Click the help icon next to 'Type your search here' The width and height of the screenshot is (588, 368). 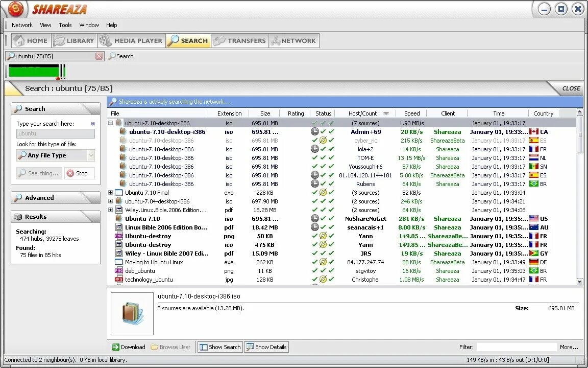point(92,124)
